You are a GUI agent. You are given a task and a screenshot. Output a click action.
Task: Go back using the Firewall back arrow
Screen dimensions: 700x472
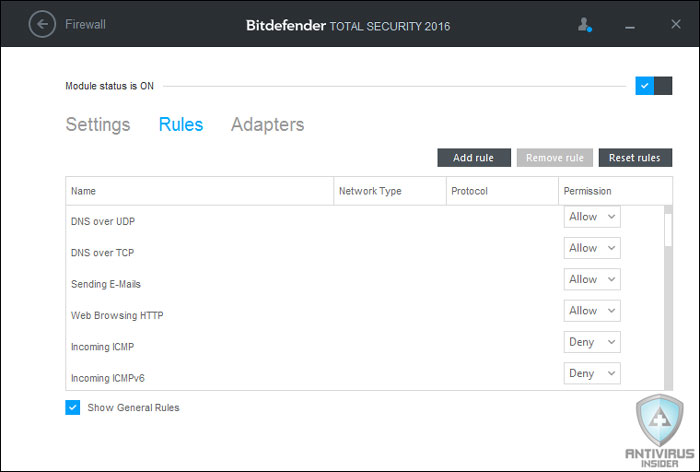point(42,24)
